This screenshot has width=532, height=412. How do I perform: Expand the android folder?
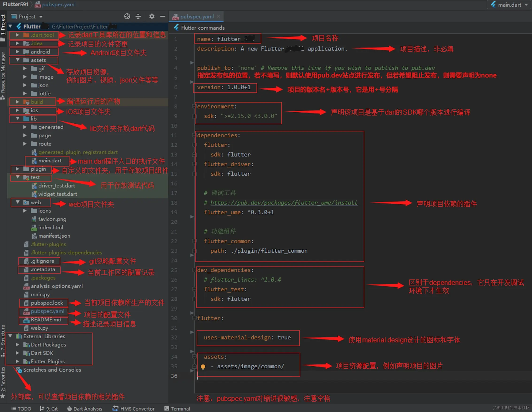coord(17,52)
